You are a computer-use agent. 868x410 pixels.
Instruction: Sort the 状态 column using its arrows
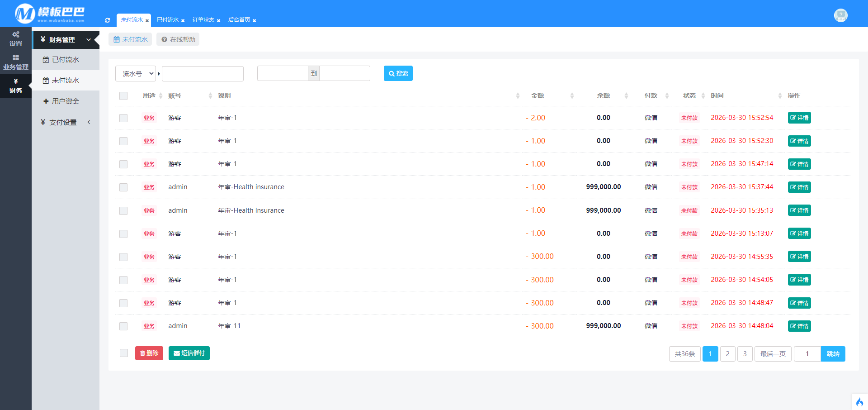pos(703,96)
